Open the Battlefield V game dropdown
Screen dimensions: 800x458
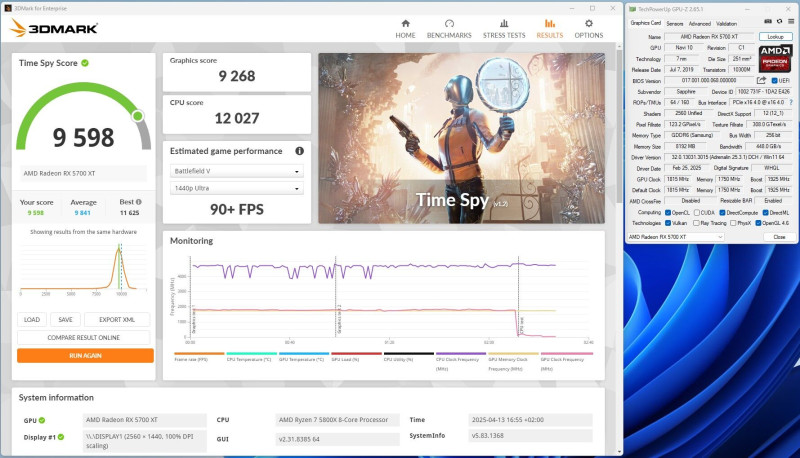237,171
